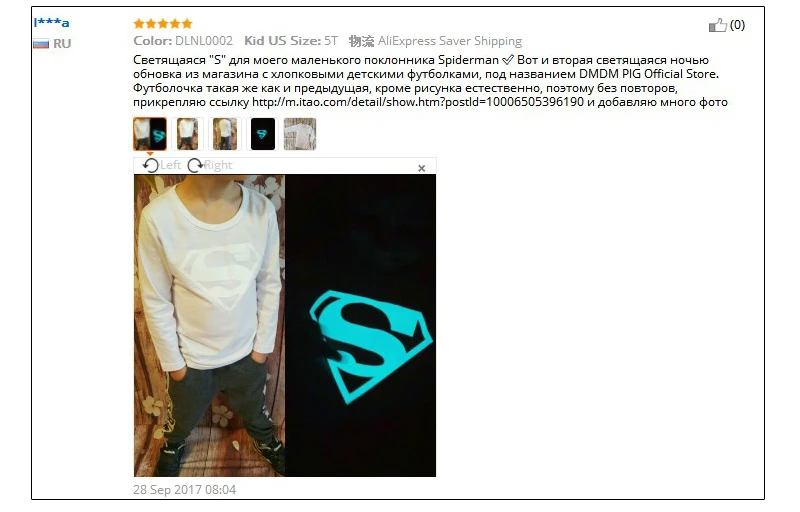Click the enlarged Superman shirt photo

pos(285,326)
